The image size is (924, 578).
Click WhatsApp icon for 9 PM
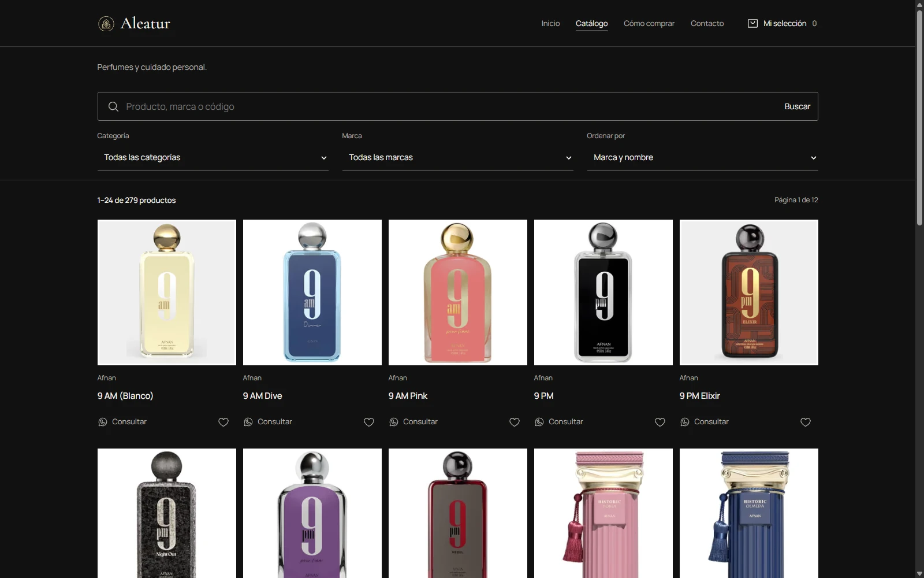click(x=539, y=423)
